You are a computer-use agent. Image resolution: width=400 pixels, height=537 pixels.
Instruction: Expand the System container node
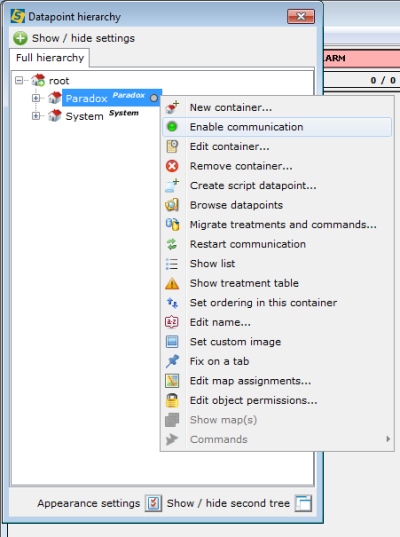click(x=36, y=116)
